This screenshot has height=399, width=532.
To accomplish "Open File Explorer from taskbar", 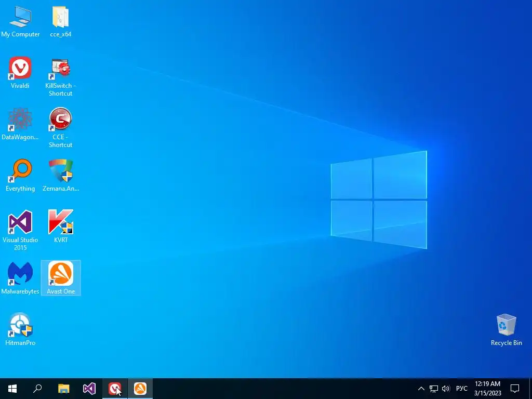I will coord(63,389).
